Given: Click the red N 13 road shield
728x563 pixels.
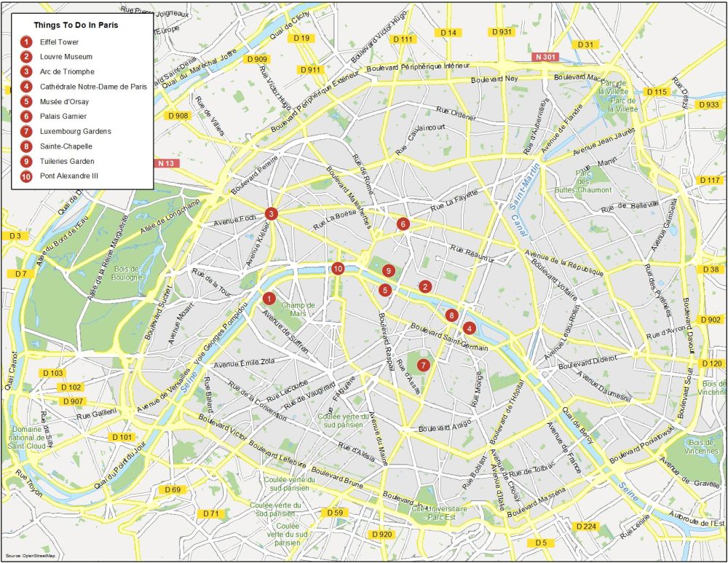Looking at the screenshot, I should point(166,163).
